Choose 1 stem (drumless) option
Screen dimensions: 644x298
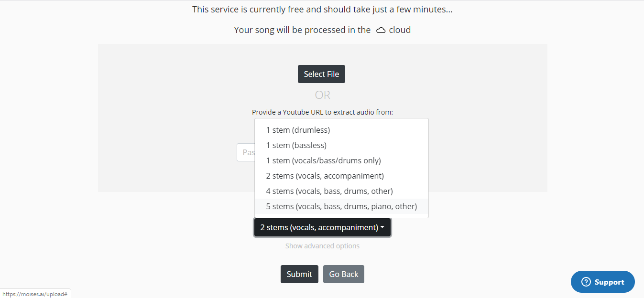coord(298,130)
